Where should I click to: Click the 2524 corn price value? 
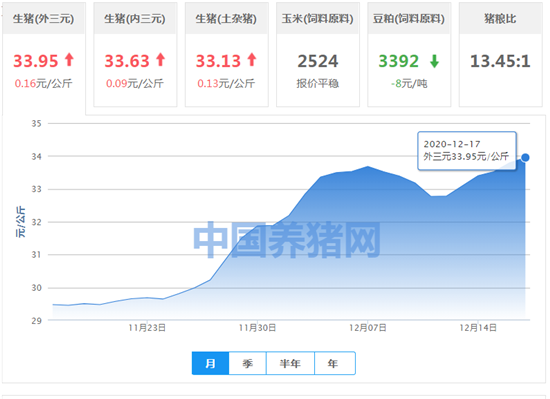[318, 61]
